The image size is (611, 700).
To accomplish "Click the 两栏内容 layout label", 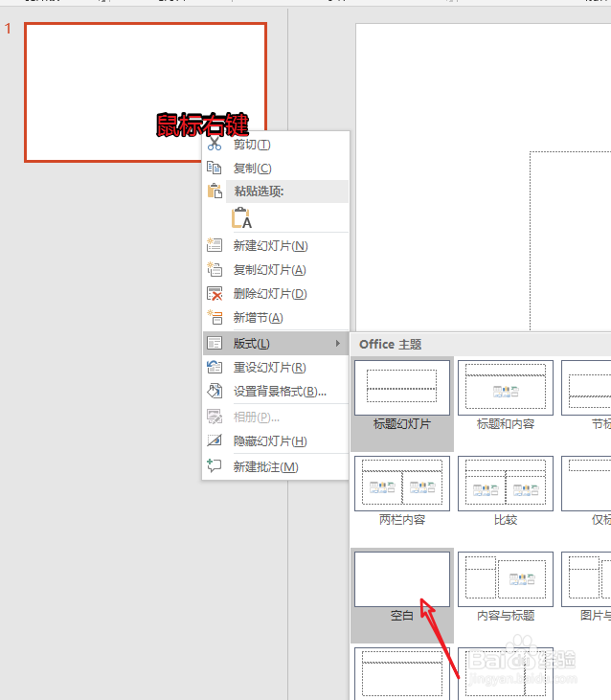I will pos(402,520).
